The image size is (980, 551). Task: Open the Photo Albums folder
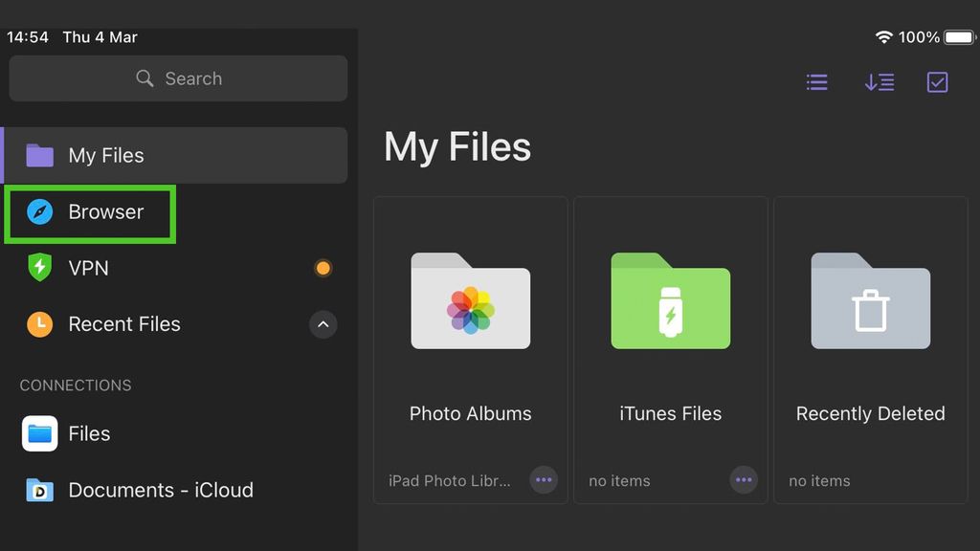click(470, 301)
